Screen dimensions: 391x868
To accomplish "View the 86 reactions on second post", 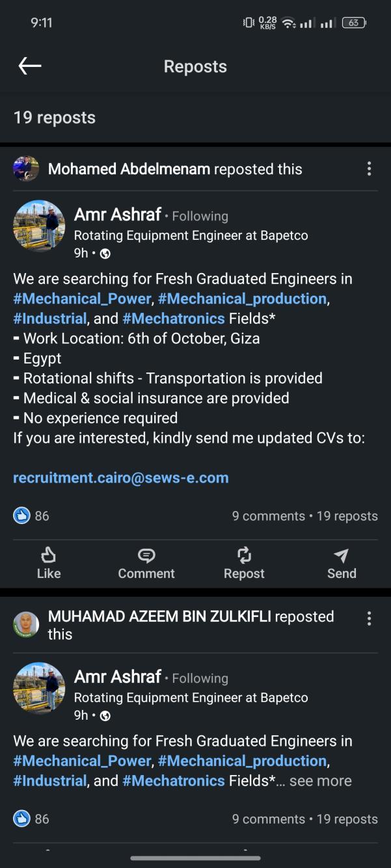I will pyautogui.click(x=32, y=819).
